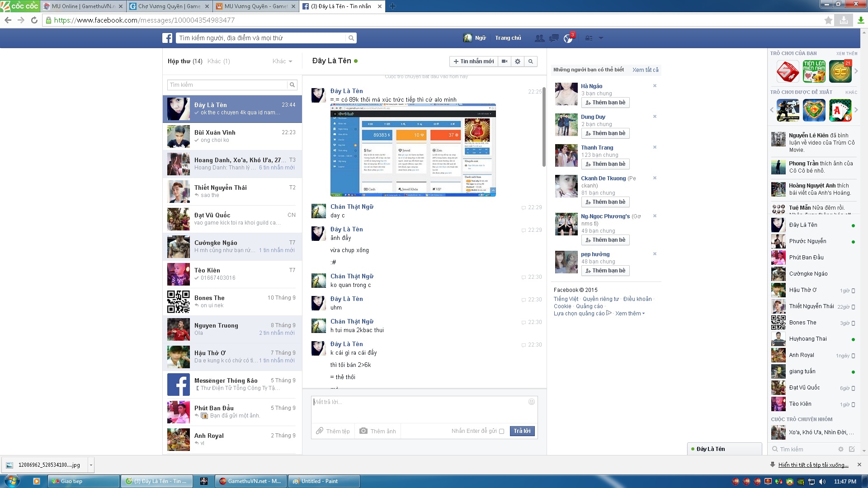Click the Facebook logo icon
This screenshot has height=488, width=868.
[168, 38]
